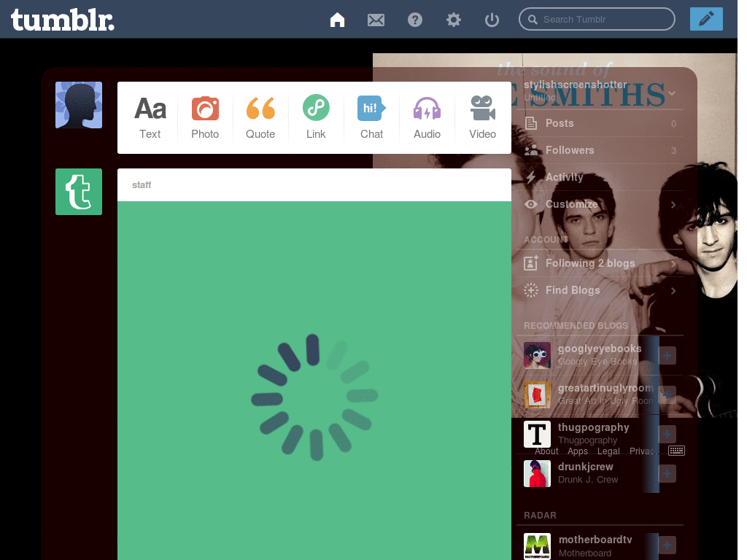The image size is (747, 560).
Task: Click the stylishscreenshotter blog name
Action: [575, 85]
